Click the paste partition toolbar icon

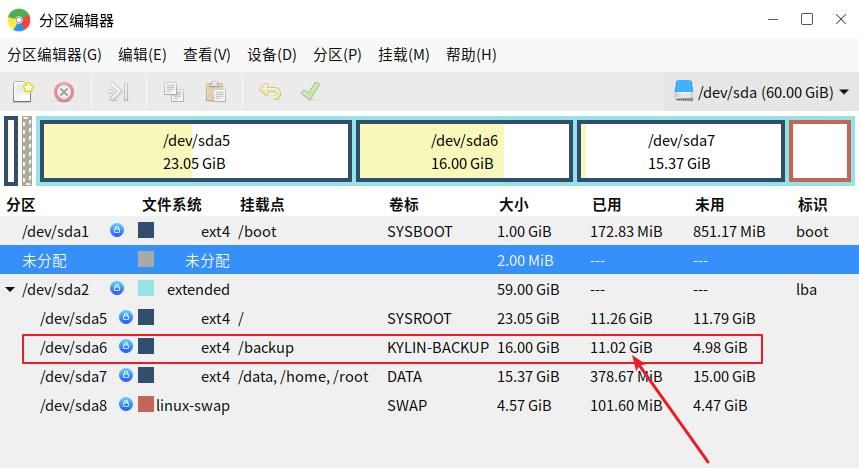click(215, 92)
